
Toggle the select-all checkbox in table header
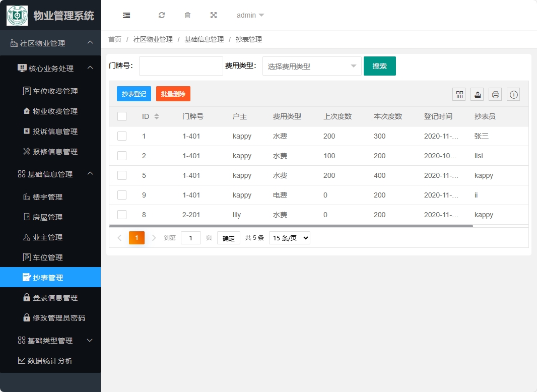pos(121,116)
